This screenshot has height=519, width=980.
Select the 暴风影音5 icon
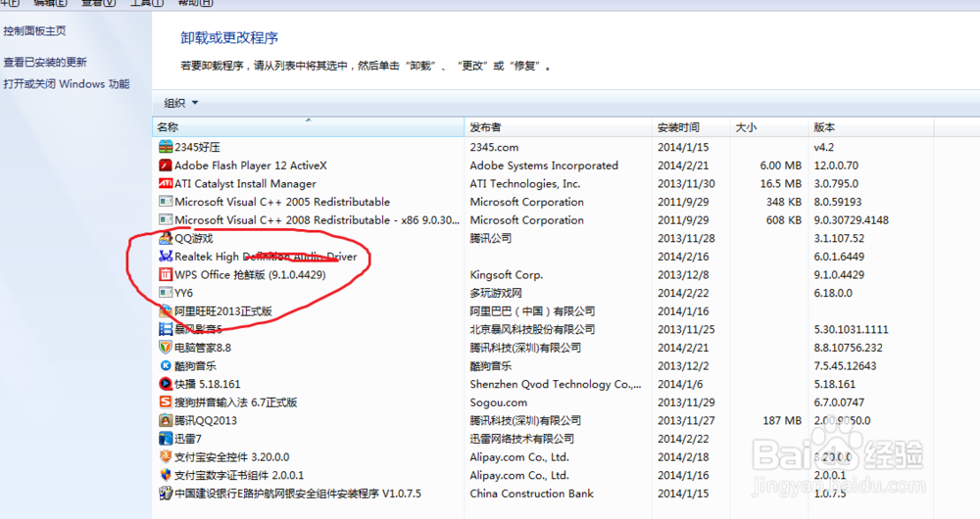tap(165, 328)
